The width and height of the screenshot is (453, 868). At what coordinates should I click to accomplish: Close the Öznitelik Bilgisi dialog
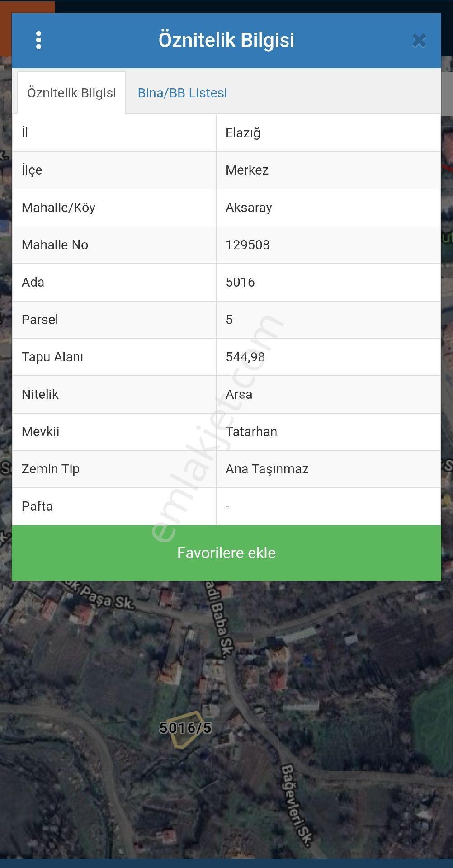coord(419,41)
